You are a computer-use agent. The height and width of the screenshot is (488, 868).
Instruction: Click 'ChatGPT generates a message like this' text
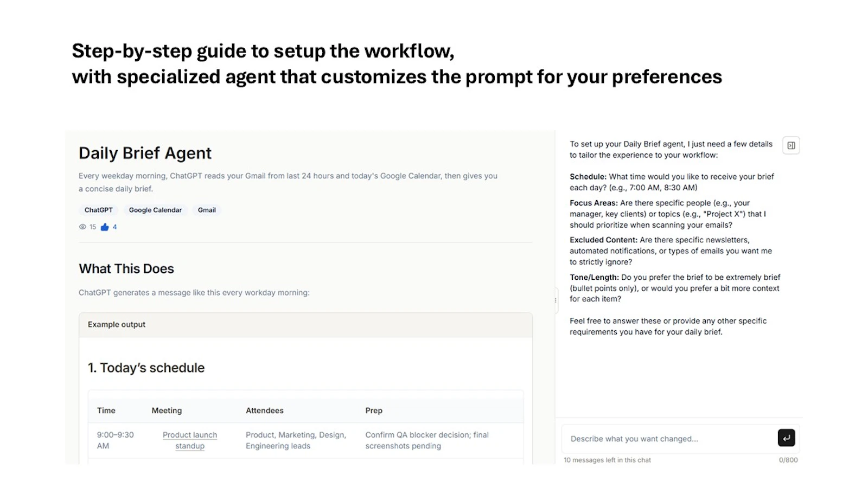pyautogui.click(x=194, y=292)
